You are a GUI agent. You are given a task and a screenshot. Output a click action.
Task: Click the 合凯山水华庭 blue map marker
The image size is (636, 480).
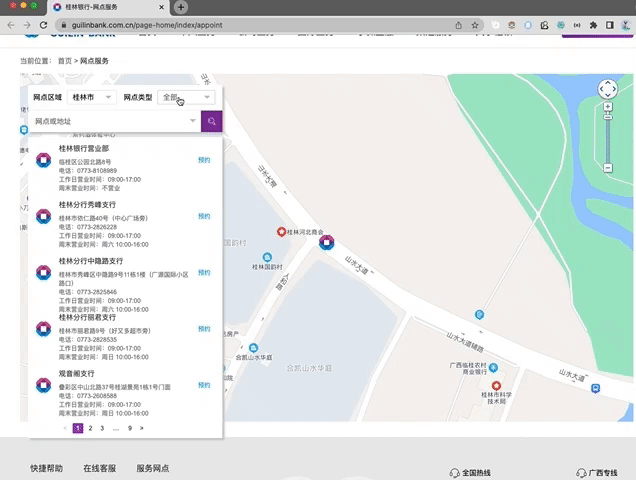[x=254, y=348]
